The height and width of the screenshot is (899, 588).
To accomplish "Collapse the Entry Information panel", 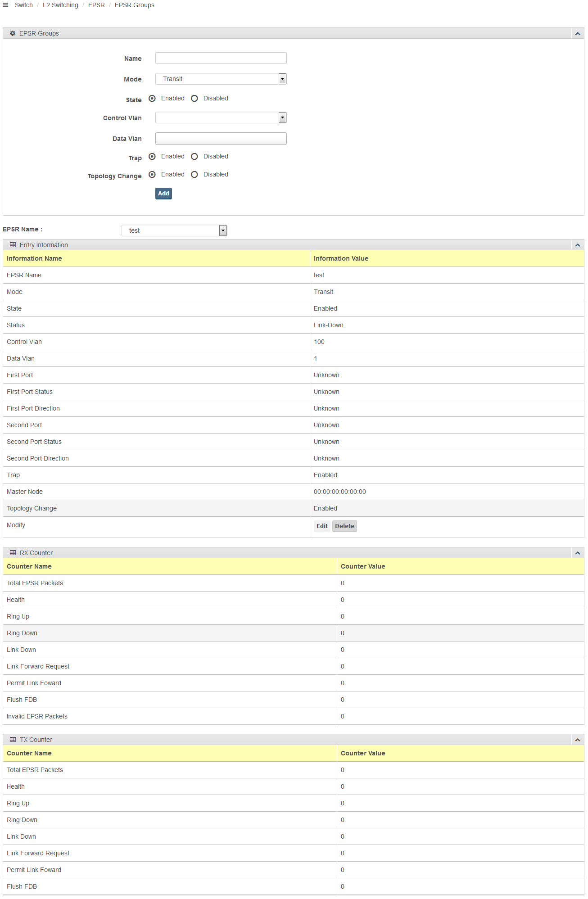I will 578,245.
